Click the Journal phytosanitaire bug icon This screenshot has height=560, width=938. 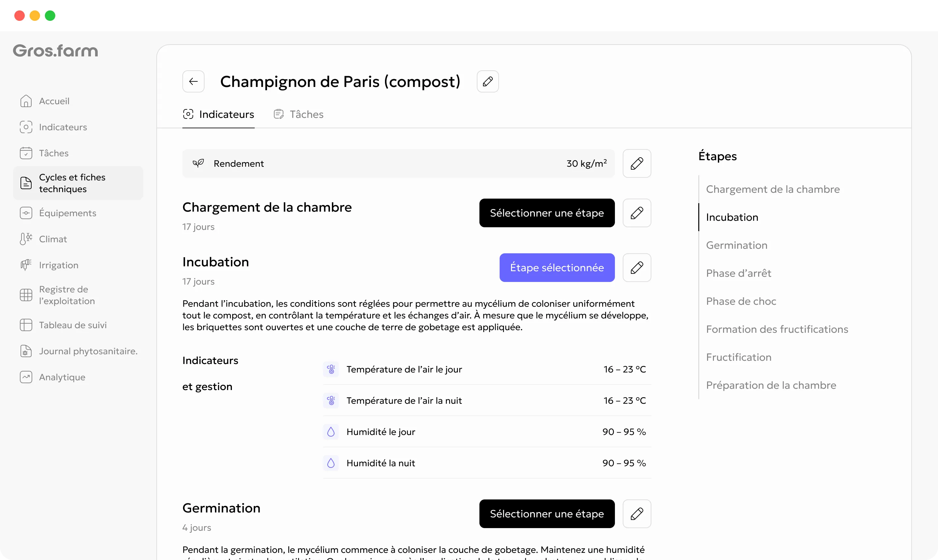tap(26, 351)
